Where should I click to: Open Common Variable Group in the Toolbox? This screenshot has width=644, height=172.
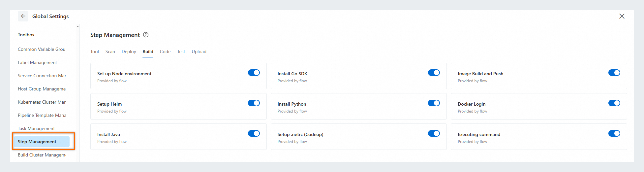[42, 49]
